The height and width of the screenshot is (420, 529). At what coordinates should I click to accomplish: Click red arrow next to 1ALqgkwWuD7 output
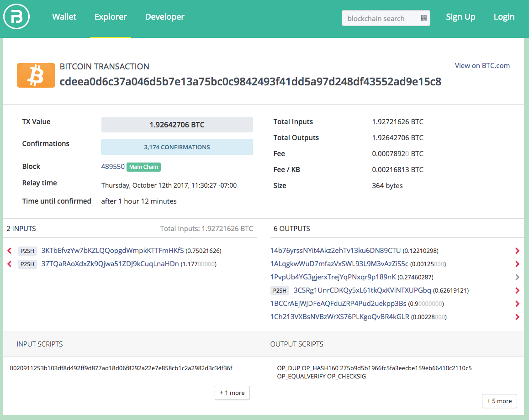517,264
